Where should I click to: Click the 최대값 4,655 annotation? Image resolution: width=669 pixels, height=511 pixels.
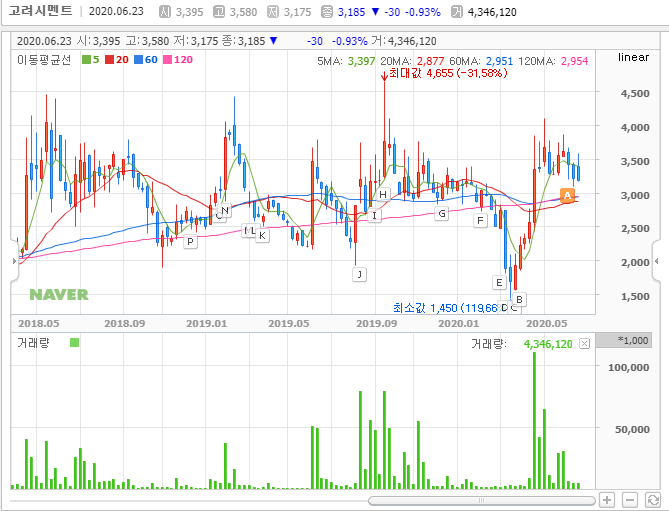point(448,73)
